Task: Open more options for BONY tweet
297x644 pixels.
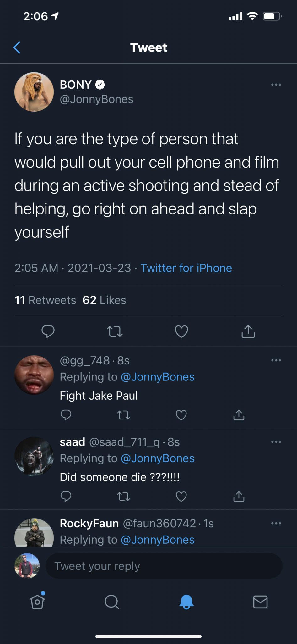Action: pyautogui.click(x=276, y=85)
